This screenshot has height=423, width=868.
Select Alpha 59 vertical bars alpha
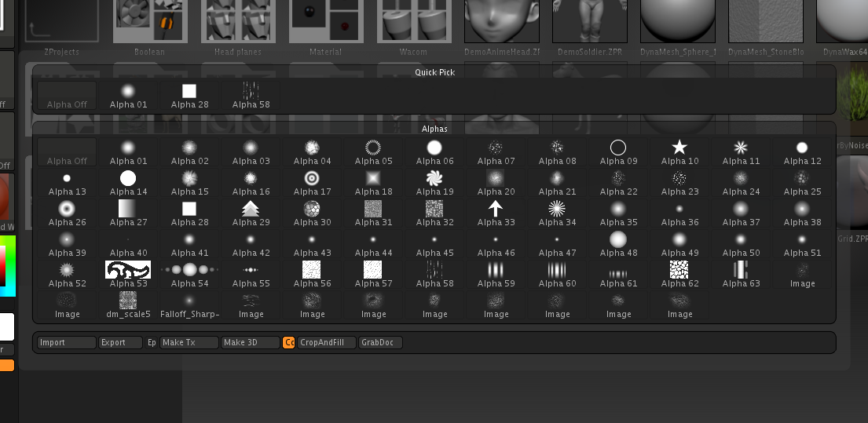tap(496, 274)
